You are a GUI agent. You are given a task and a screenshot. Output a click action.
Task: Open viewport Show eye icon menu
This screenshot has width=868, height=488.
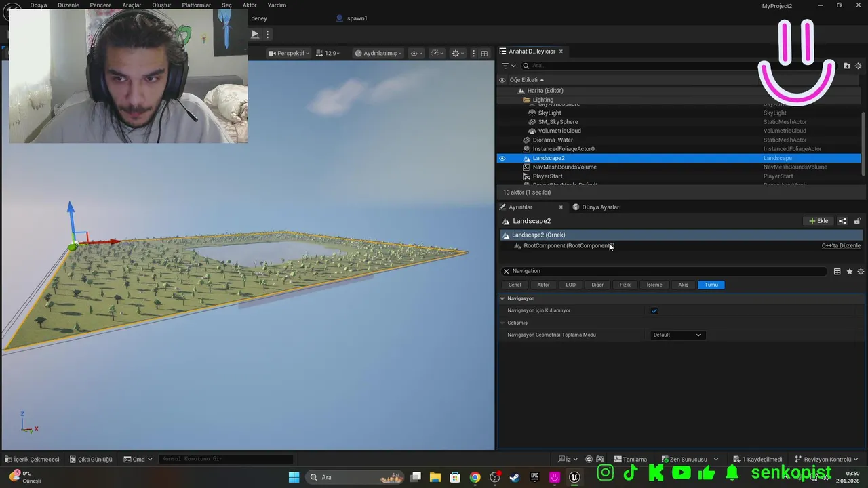click(416, 53)
